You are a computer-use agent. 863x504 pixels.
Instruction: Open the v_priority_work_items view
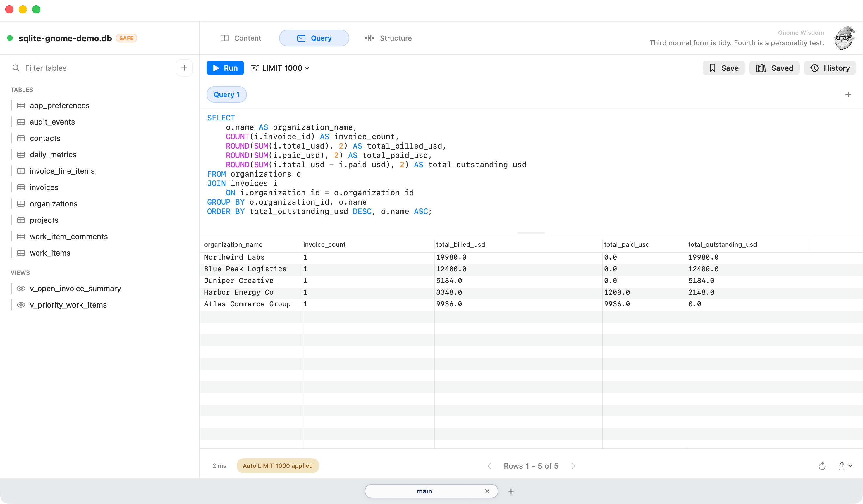(x=68, y=305)
